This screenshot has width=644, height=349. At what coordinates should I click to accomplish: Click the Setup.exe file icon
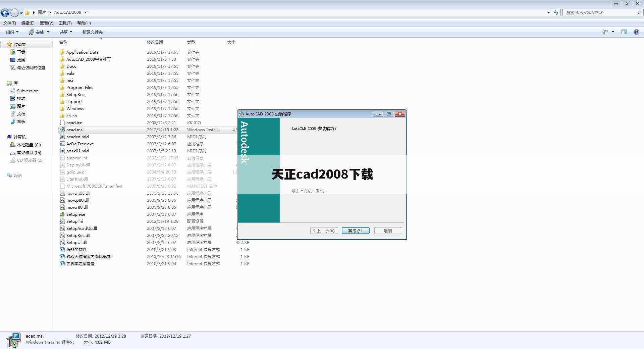point(62,214)
